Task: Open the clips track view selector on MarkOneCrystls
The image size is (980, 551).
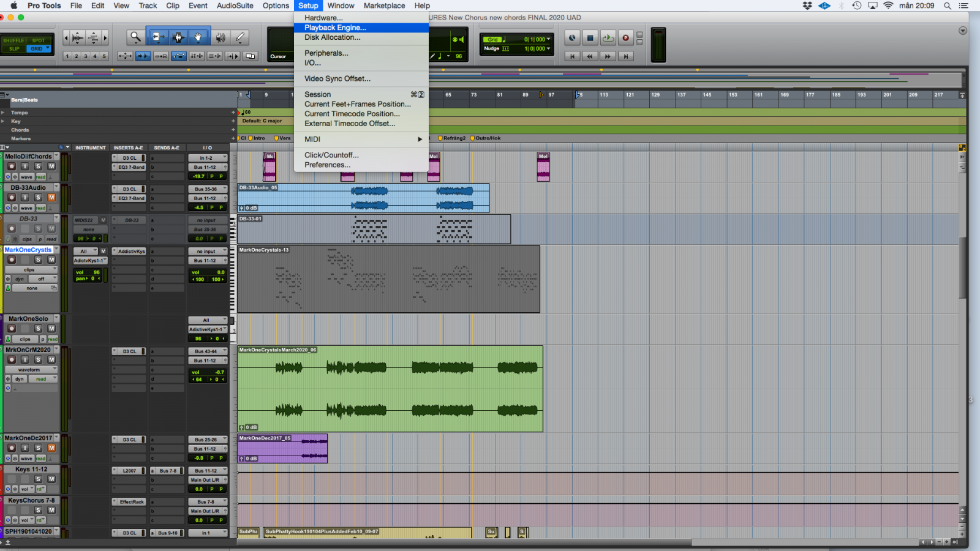Action: 31,270
